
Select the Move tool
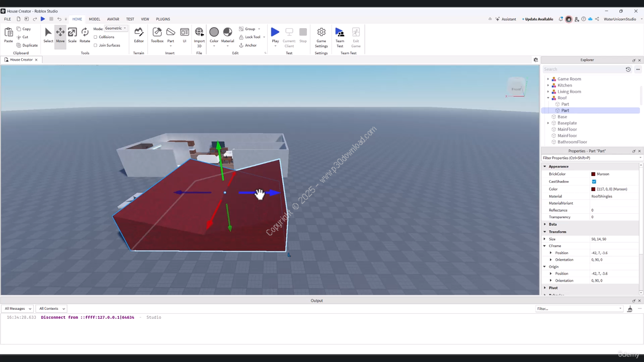click(x=60, y=35)
